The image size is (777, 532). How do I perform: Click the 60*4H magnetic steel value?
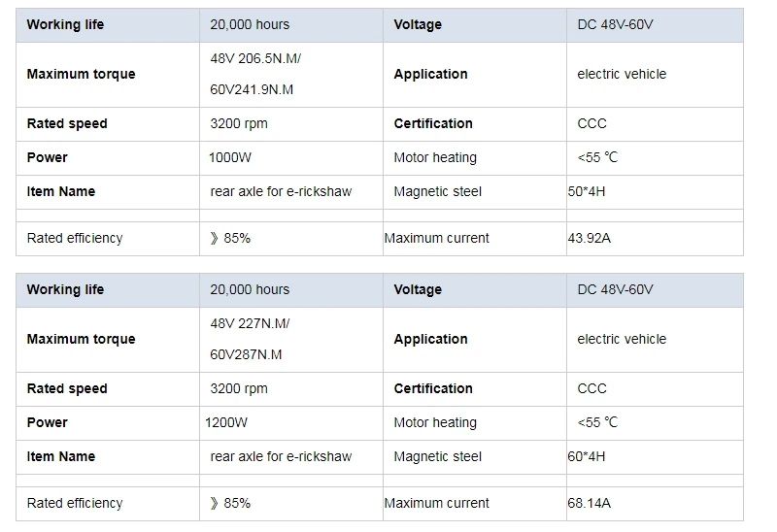point(587,456)
